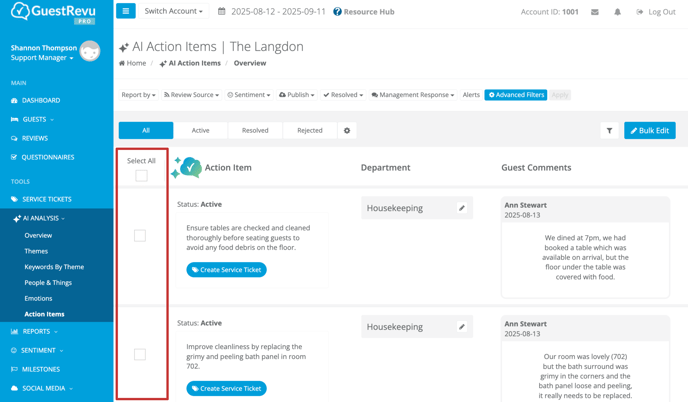The width and height of the screenshot is (688, 402).
Task: Select Emotions in the sidebar menu
Action: pyautogui.click(x=38, y=298)
